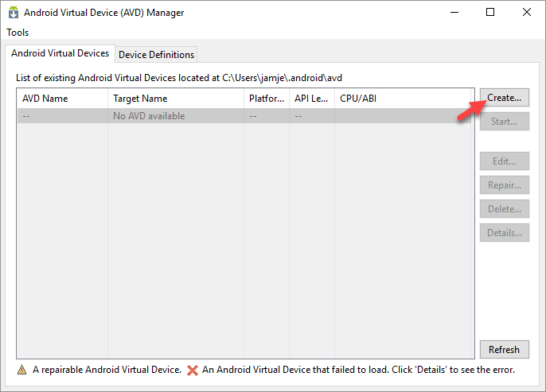Click the red X failed-to-load icon
Viewport: 546px width, 392px height.
[193, 370]
